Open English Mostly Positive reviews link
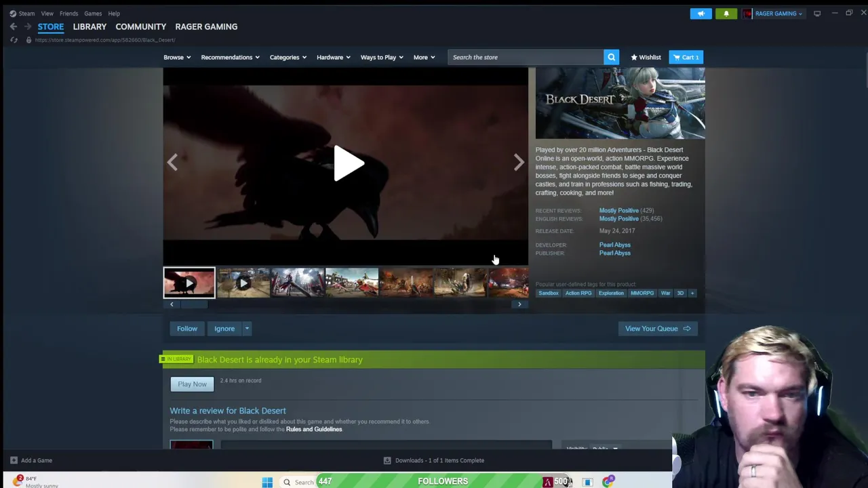 pos(618,218)
